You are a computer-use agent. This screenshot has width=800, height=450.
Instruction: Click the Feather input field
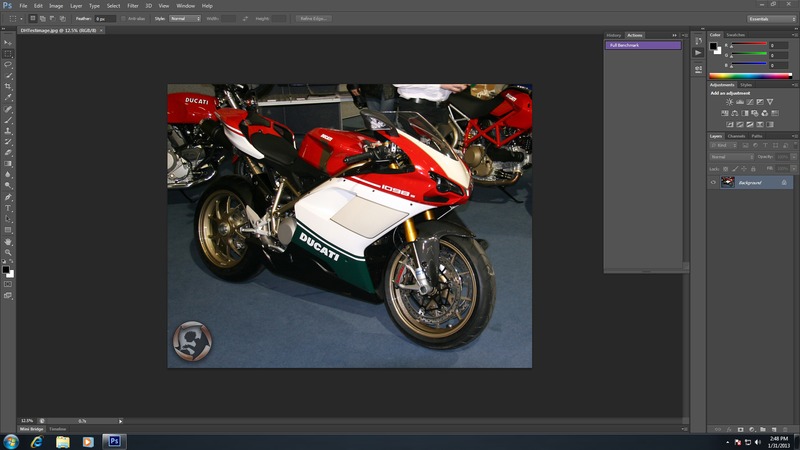(105, 19)
